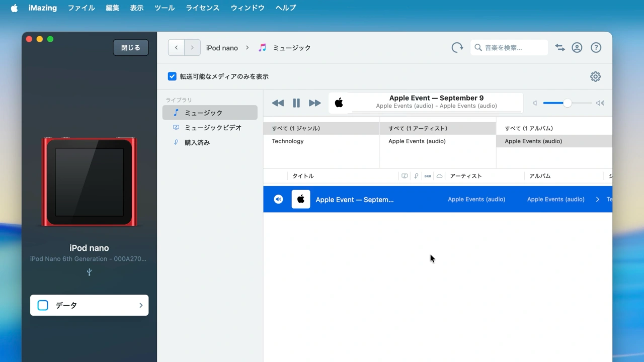Image resolution: width=644 pixels, height=362 pixels.
Task: Open the transfers arrows icon
Action: click(x=560, y=48)
